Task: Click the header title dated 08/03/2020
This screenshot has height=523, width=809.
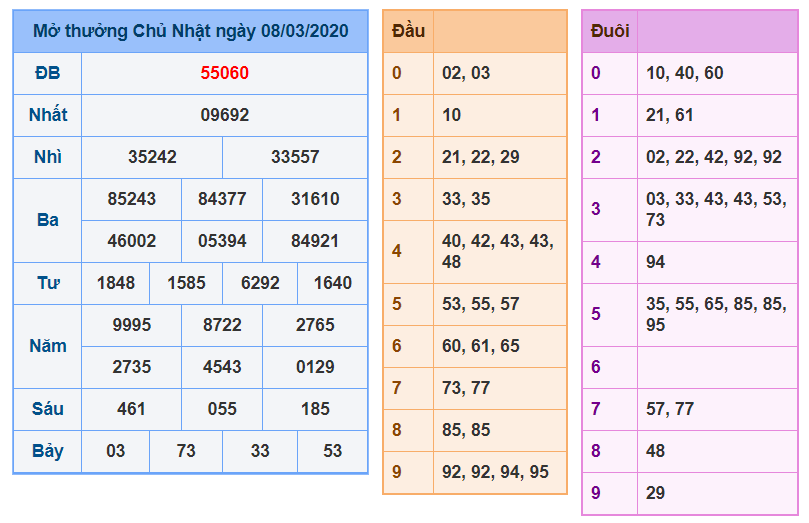Action: click(190, 31)
